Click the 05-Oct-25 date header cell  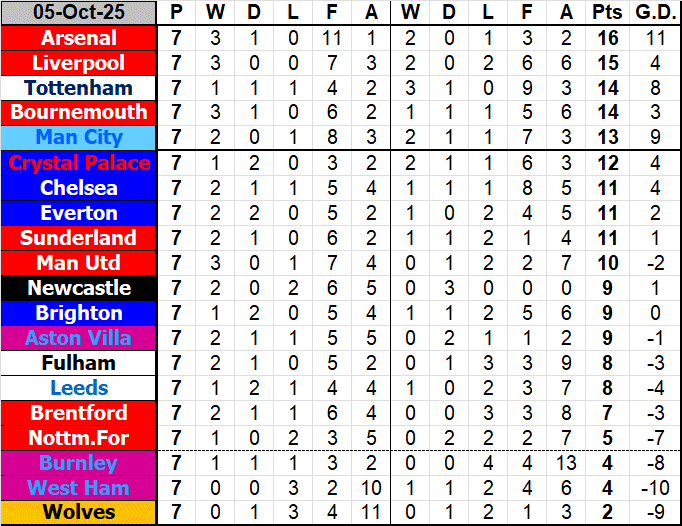tap(79, 13)
